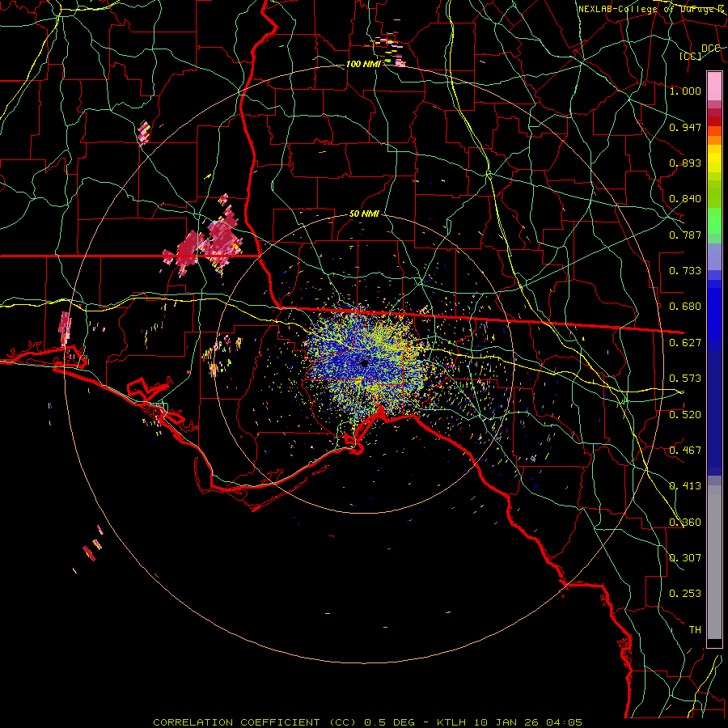Select the 0.520 scale value

685,415
